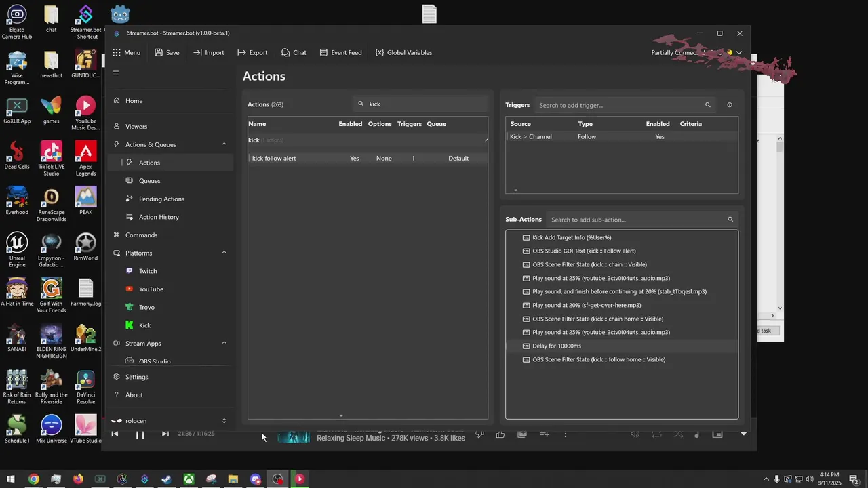
Task: Open the DaVinci Resolve desktop shortcut
Action: pos(85,386)
